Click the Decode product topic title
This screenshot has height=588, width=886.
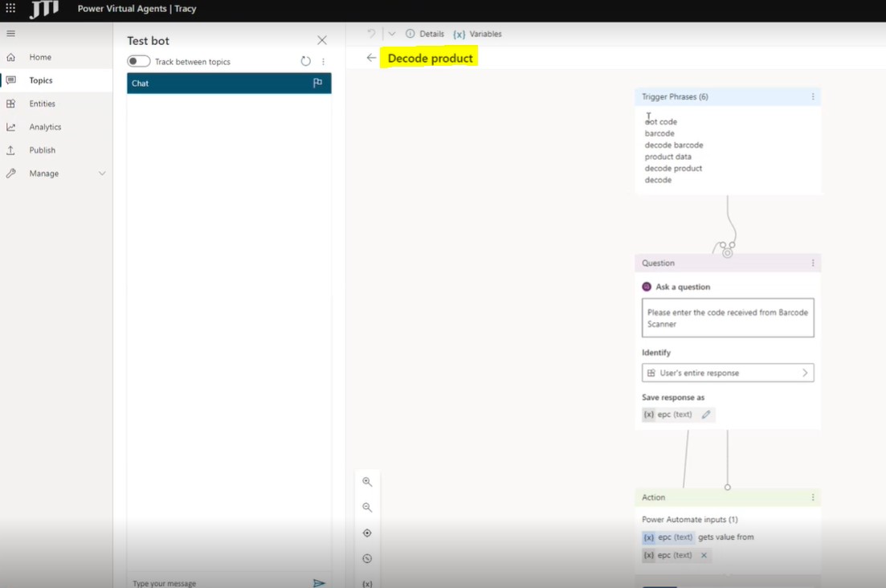point(430,58)
